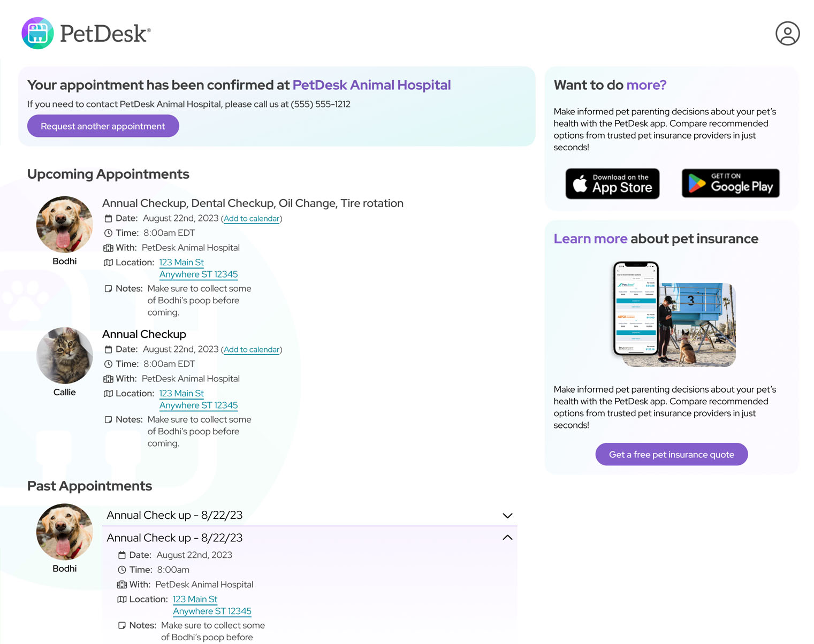Add Callie's Annual Checkup to calendar
Image resolution: width=814 pixels, height=644 pixels.
pyautogui.click(x=252, y=350)
